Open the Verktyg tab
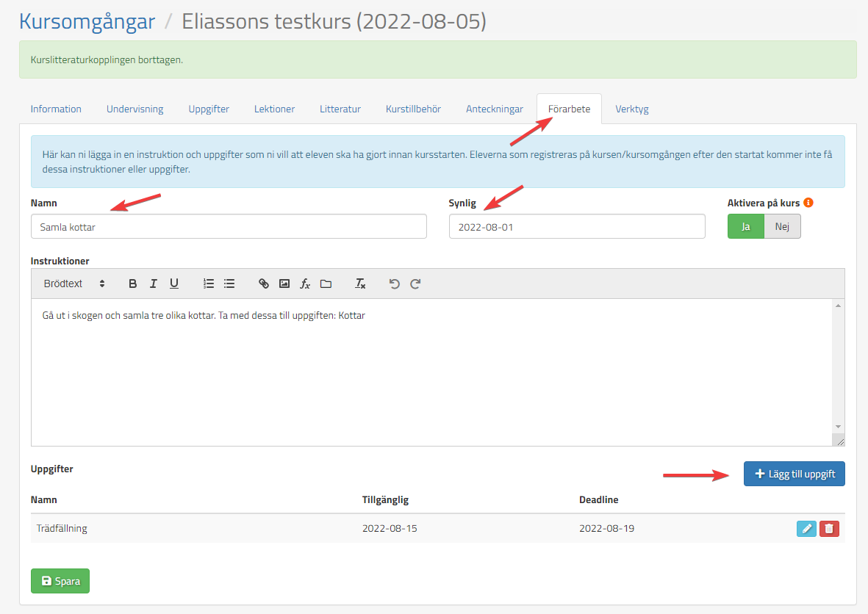The height and width of the screenshot is (614, 868). point(631,109)
